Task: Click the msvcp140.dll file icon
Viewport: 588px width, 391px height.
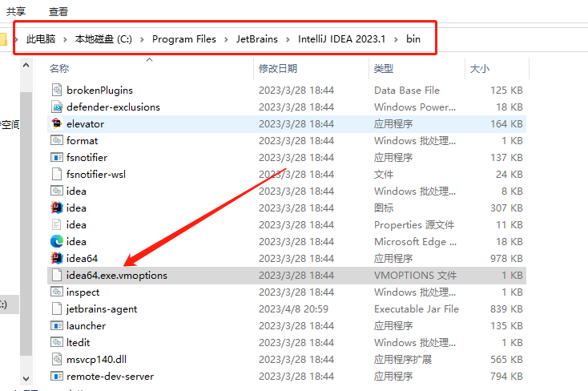Action: [57, 359]
